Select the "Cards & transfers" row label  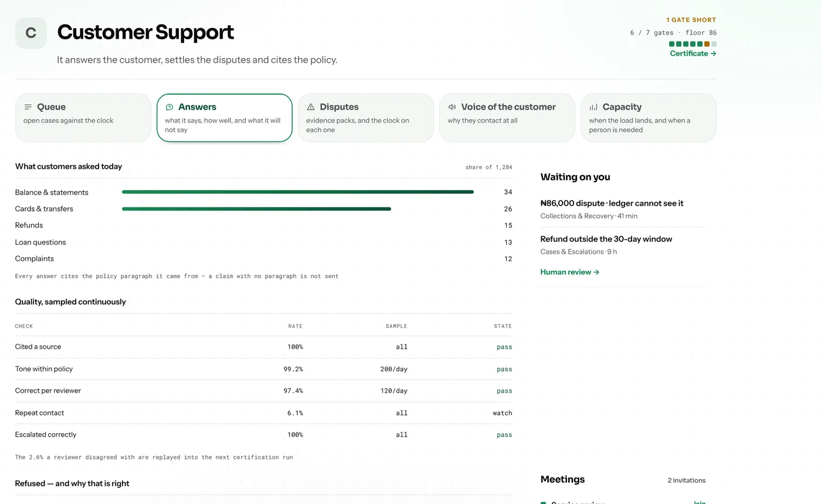coord(44,209)
